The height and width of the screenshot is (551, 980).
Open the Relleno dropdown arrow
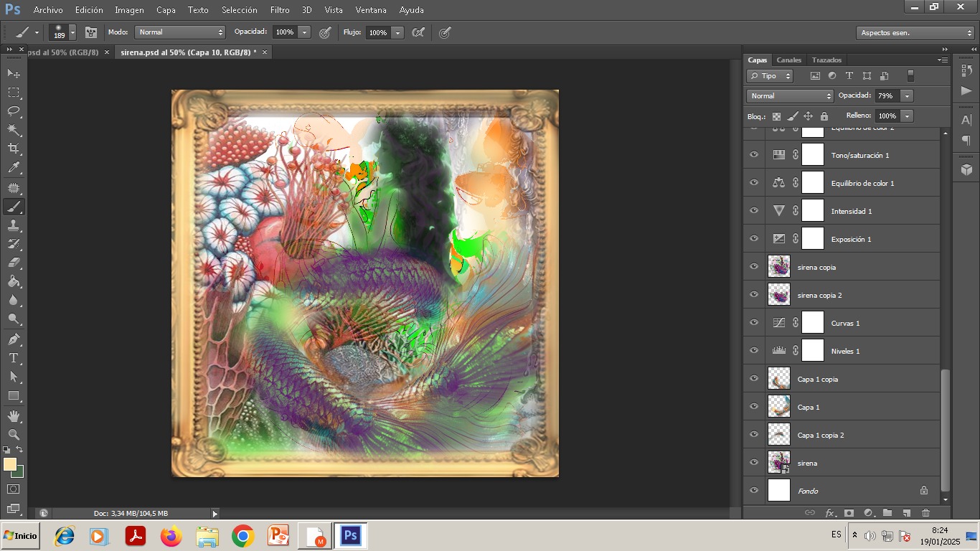click(908, 116)
